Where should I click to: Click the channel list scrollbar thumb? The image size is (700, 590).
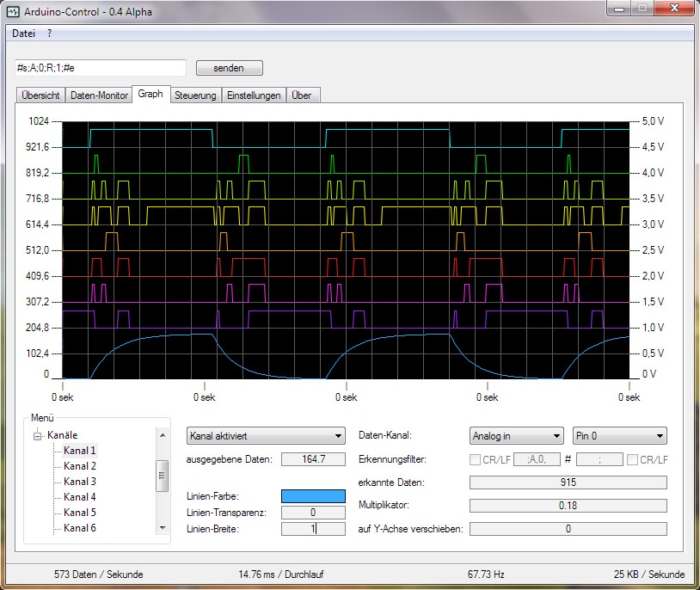point(163,476)
